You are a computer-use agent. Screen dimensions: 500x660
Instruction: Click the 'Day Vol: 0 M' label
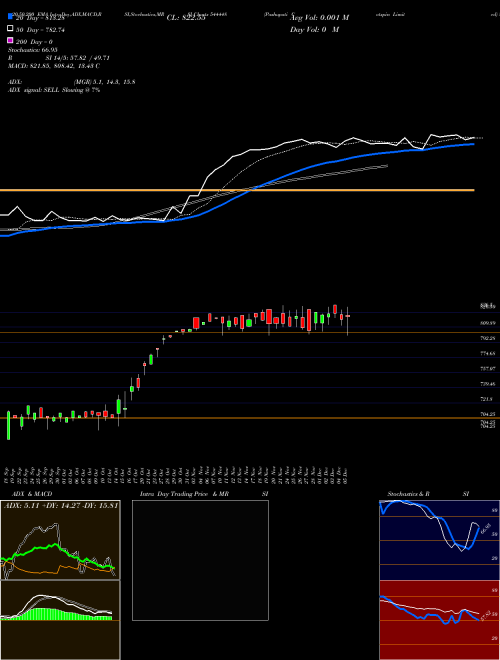pyautogui.click(x=314, y=30)
